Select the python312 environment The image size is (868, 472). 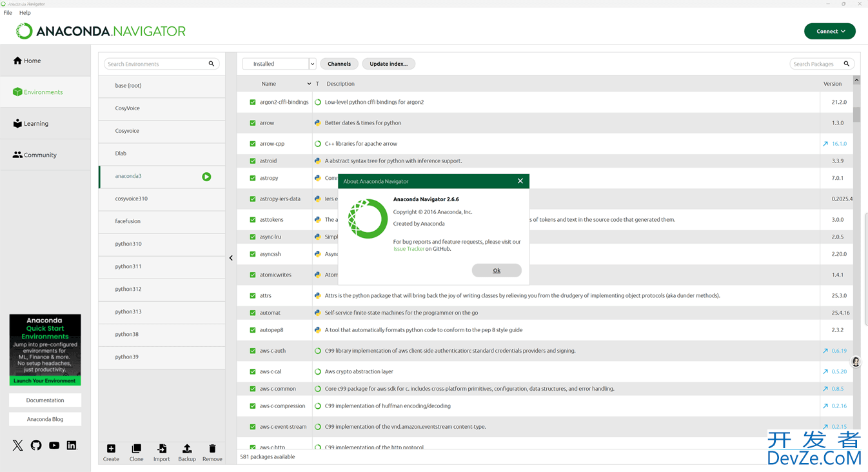pyautogui.click(x=162, y=289)
